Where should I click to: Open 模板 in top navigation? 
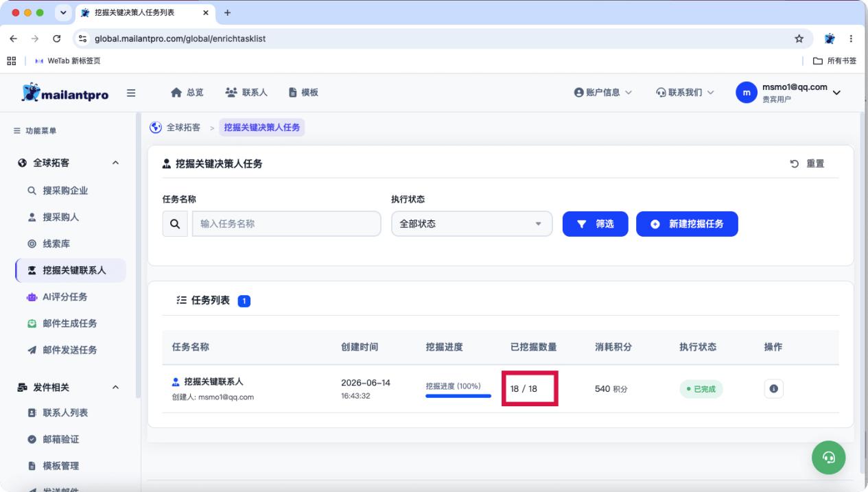303,93
